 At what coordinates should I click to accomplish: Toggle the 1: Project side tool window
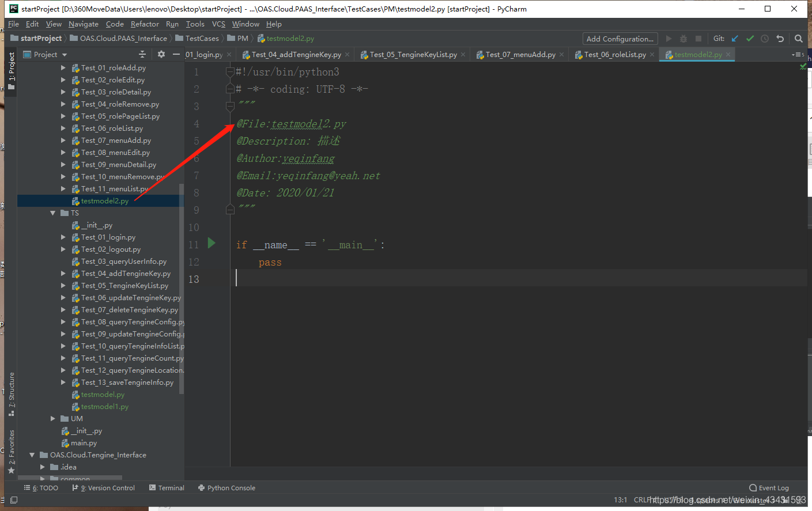click(x=11, y=72)
